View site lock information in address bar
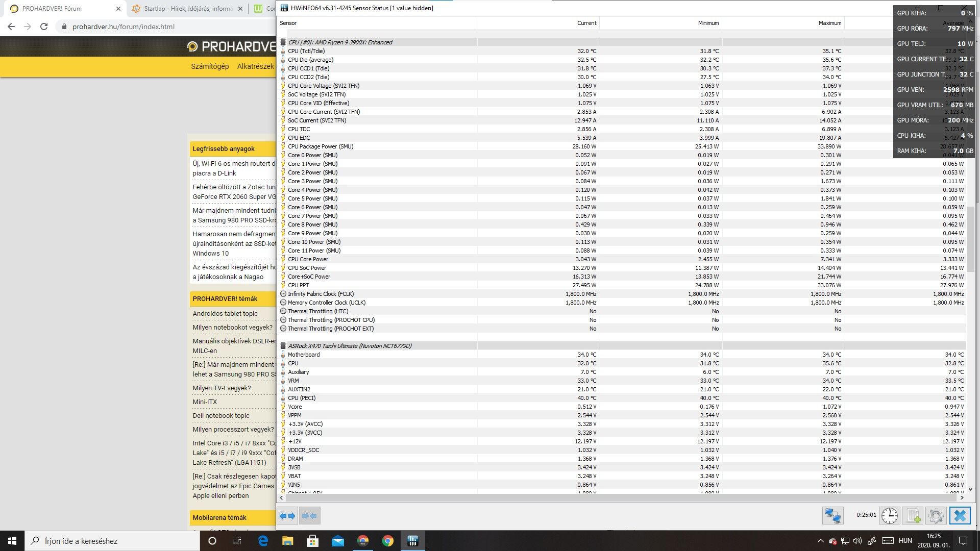Image resolution: width=980 pixels, height=551 pixels. [x=64, y=27]
